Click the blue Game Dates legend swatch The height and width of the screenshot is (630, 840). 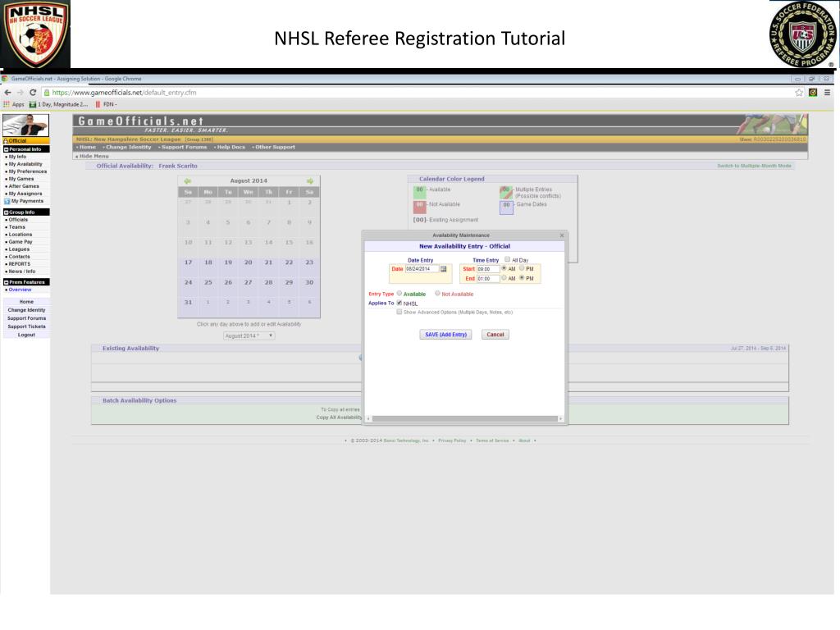506,207
